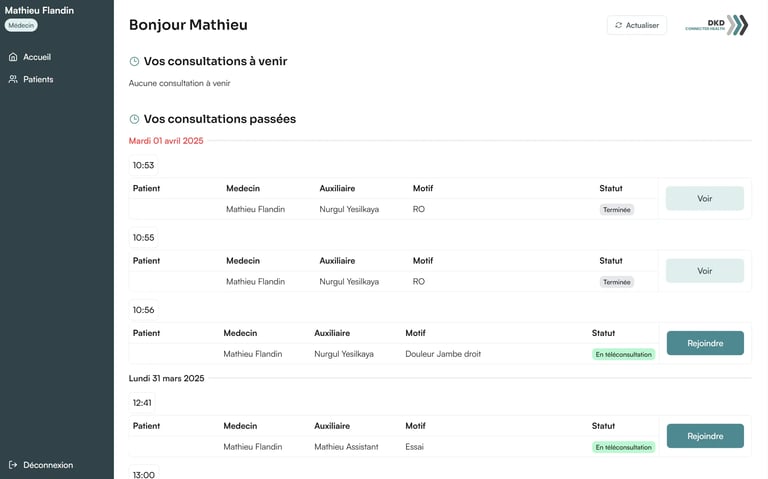Click the Patients people icon
Screen dimensions: 768x479
coord(13,79)
